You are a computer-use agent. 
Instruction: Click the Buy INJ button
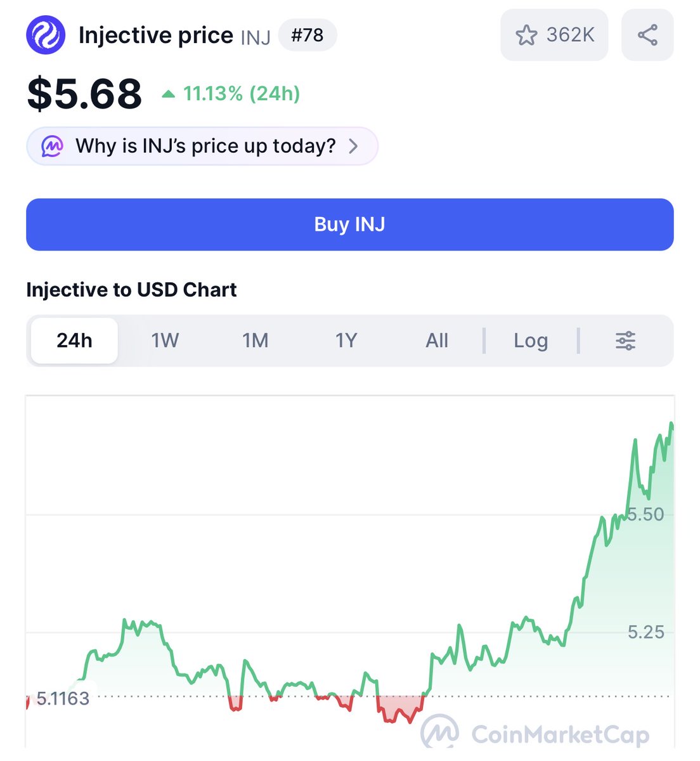tap(350, 224)
